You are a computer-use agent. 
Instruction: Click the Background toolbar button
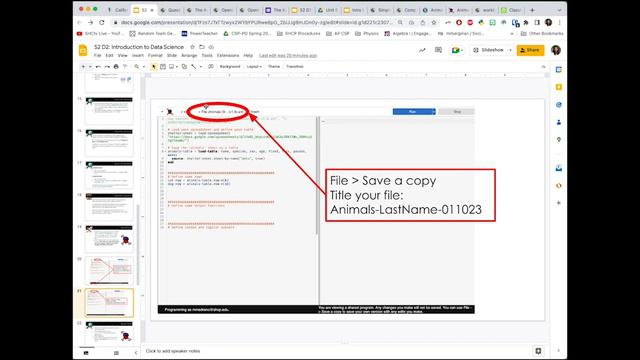230,67
